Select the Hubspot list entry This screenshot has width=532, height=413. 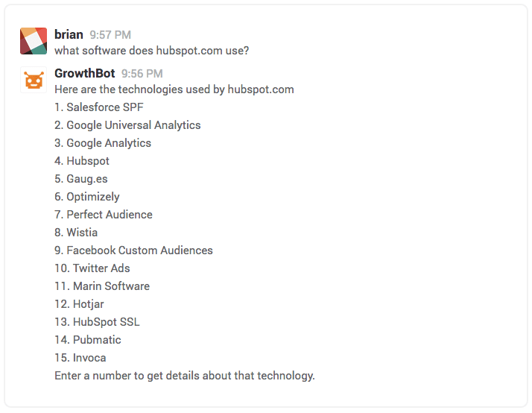[82, 161]
